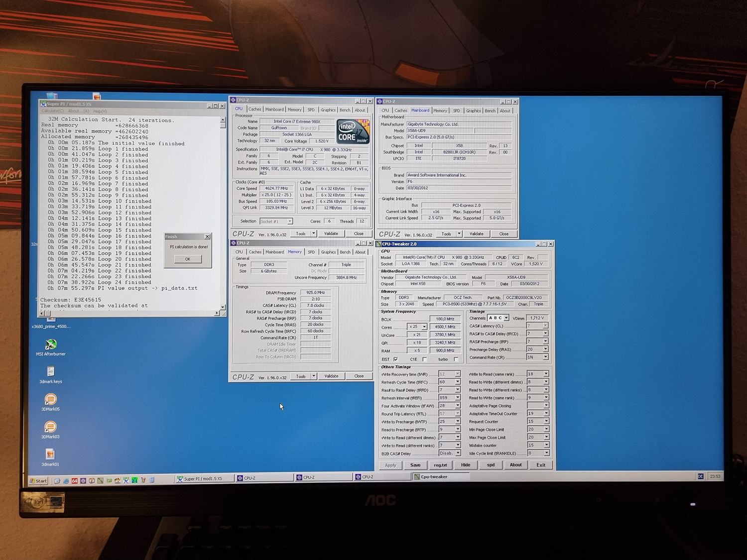
Task: Open Refresh Interval (tREFI) dropdown
Action: coord(458,398)
